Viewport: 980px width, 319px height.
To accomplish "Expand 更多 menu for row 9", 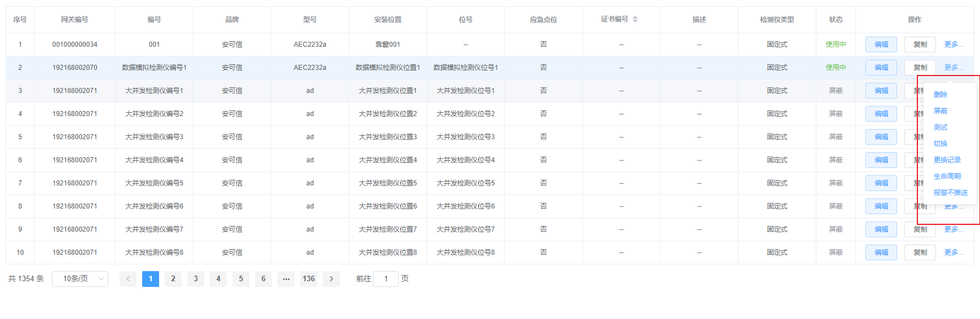I will [953, 229].
